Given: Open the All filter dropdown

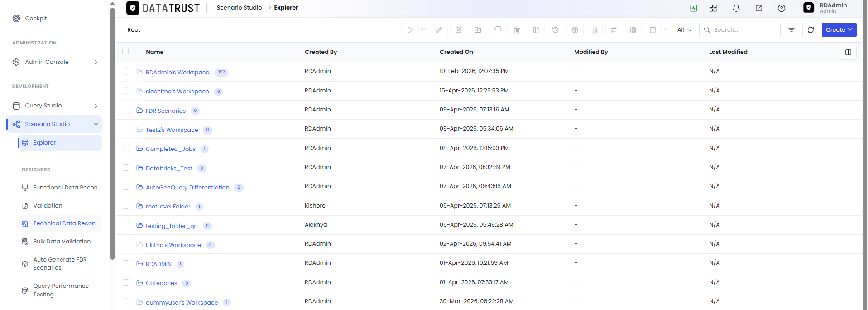Looking at the screenshot, I should (x=685, y=30).
